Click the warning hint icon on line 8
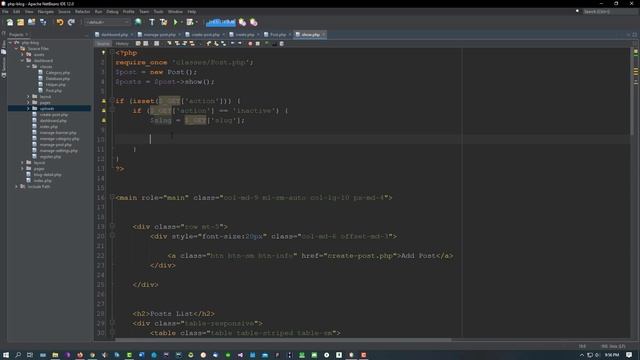Viewport: 640px width, 360px height. coord(104,120)
